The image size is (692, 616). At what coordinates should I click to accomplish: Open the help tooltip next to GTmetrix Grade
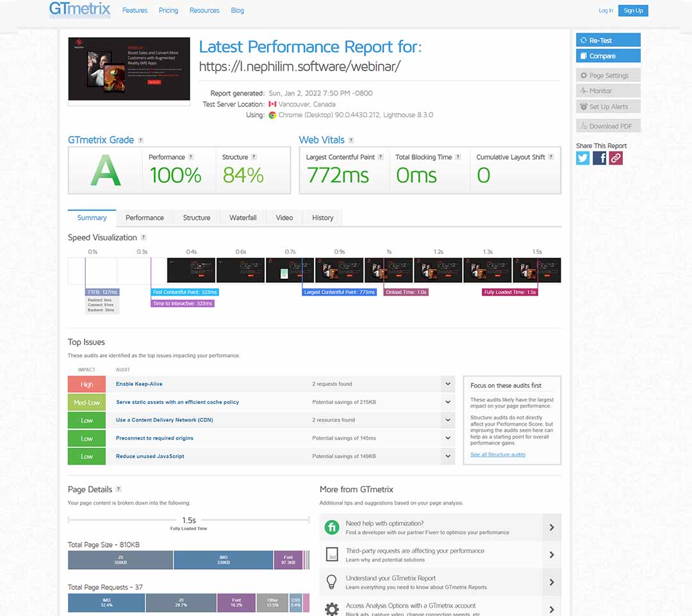pos(140,140)
